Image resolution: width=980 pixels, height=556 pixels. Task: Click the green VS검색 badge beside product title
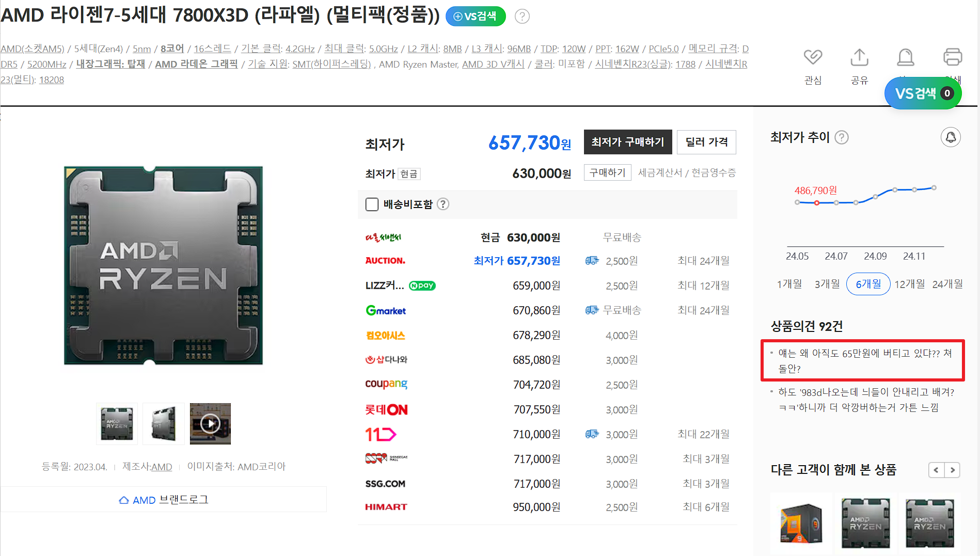[x=475, y=16]
